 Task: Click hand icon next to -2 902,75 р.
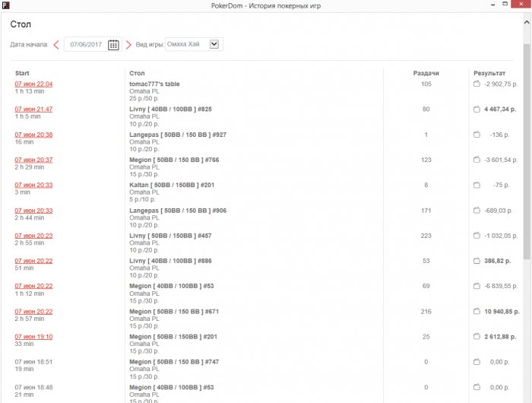(477, 84)
